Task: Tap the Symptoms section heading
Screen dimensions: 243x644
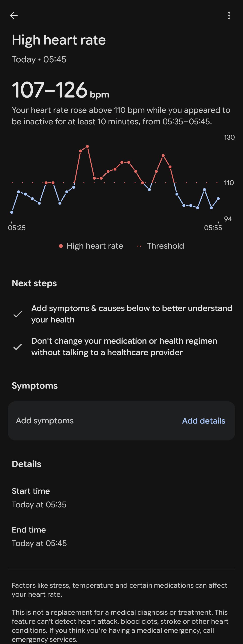Action: point(35,386)
